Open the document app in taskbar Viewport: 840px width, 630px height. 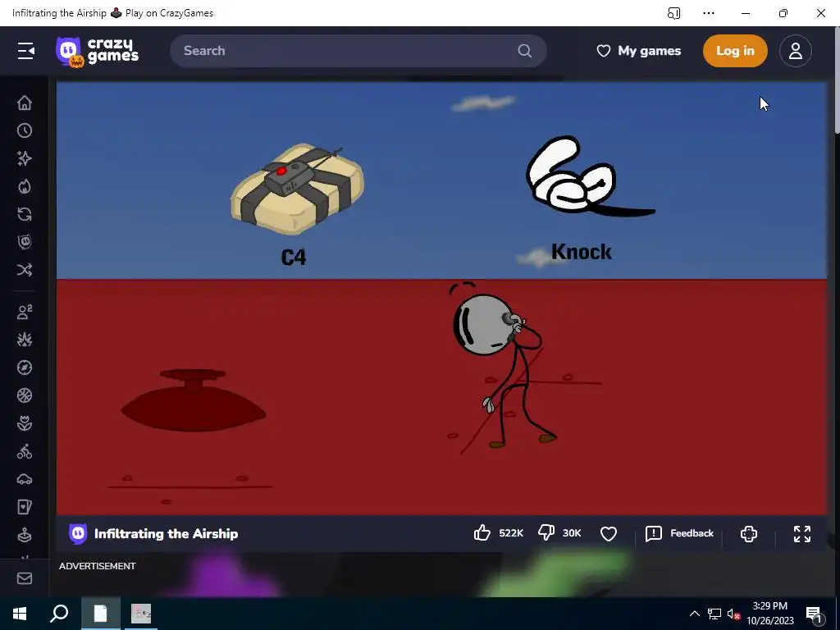coord(100,614)
